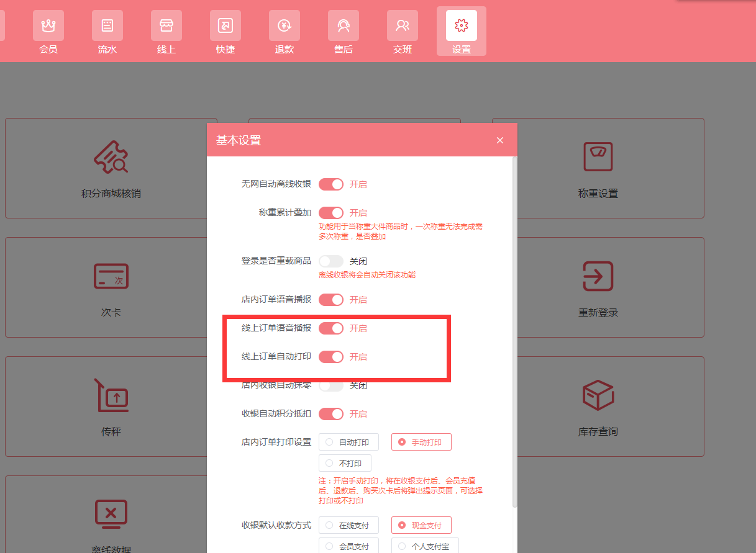Select 在线支付 payment option
The height and width of the screenshot is (553, 756).
pos(348,525)
